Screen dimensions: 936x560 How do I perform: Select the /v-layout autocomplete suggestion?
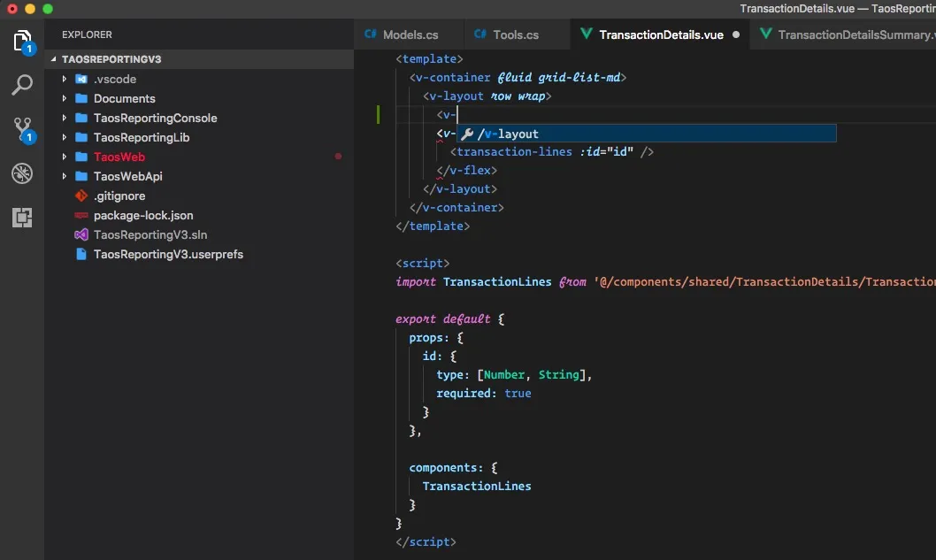point(508,134)
